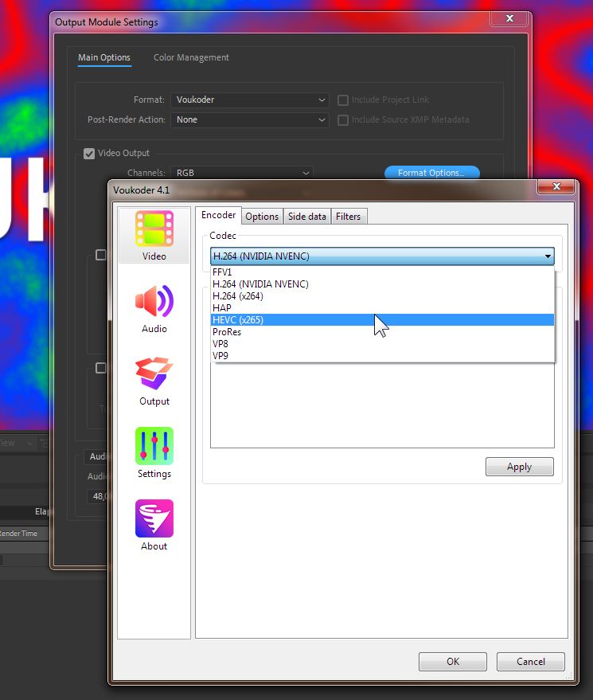593x700 pixels.
Task: Close the Output Module Settings window
Action: (x=509, y=18)
